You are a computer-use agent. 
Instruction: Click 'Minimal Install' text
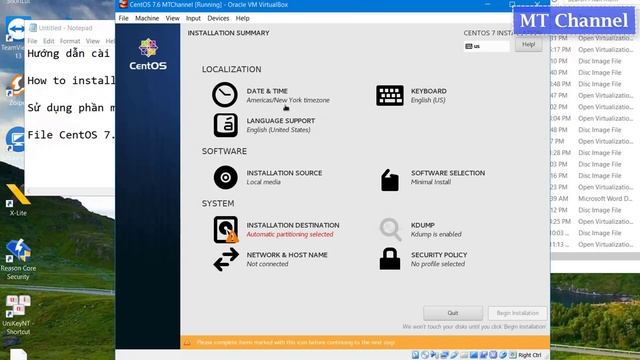pos(431,182)
